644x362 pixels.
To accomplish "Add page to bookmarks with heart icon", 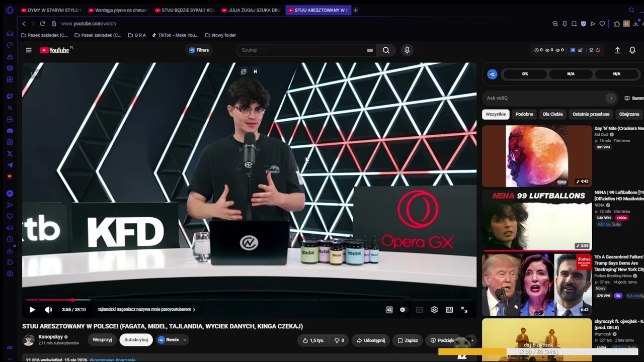I will point(602,24).
